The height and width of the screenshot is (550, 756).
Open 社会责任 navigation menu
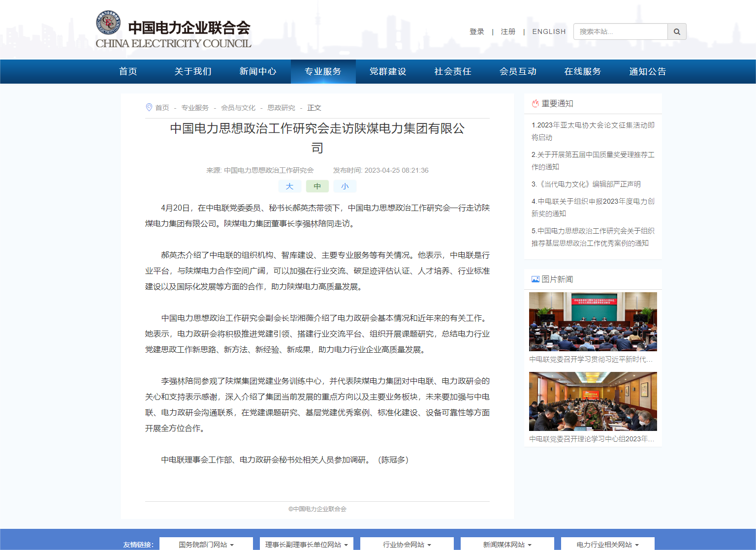tap(453, 71)
